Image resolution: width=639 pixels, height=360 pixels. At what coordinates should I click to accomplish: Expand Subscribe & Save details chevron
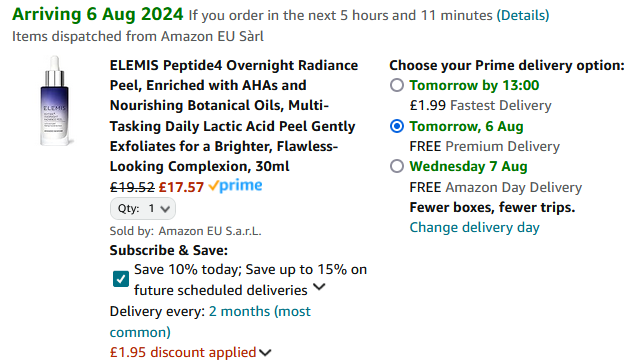click(x=319, y=287)
